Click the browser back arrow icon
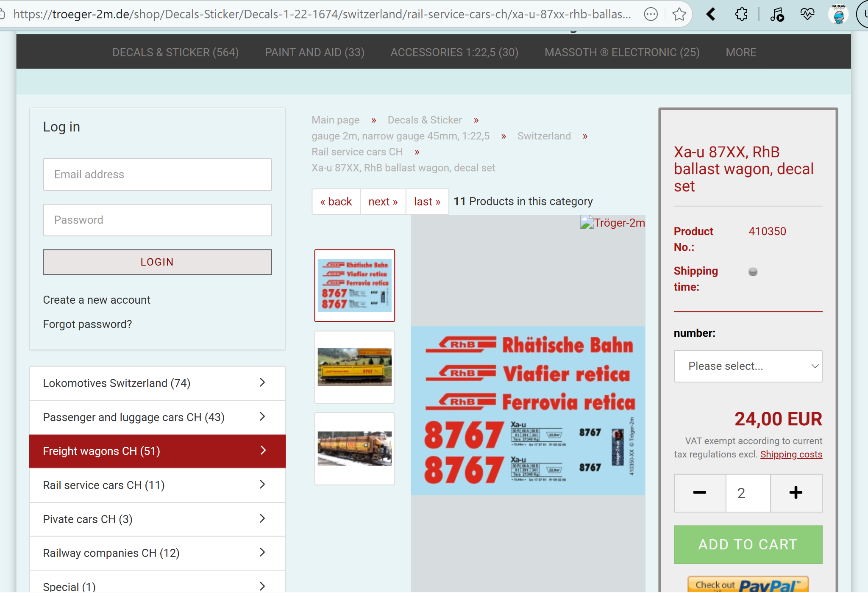The height and width of the screenshot is (593, 868). tap(711, 14)
